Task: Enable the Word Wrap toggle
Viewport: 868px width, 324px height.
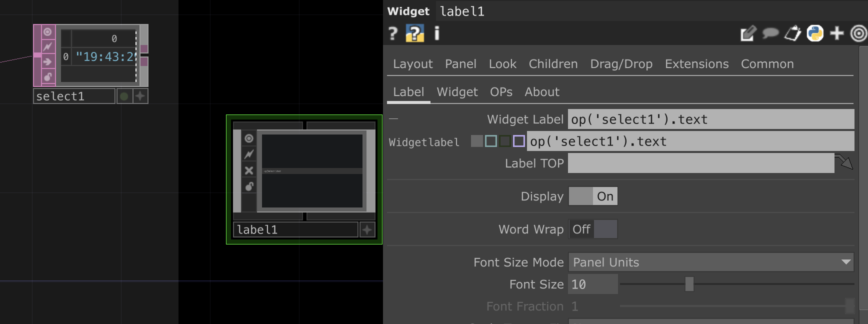Action: click(x=593, y=229)
